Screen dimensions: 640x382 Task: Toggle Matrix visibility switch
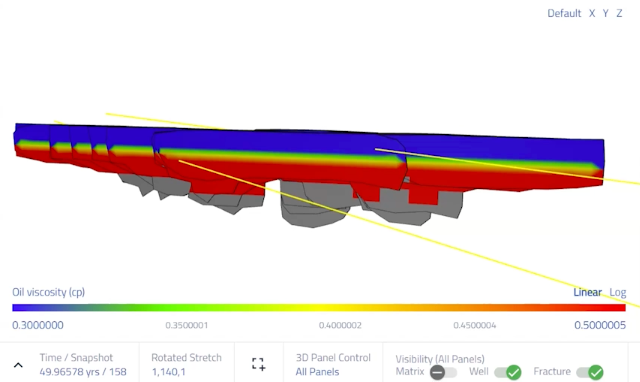443,372
